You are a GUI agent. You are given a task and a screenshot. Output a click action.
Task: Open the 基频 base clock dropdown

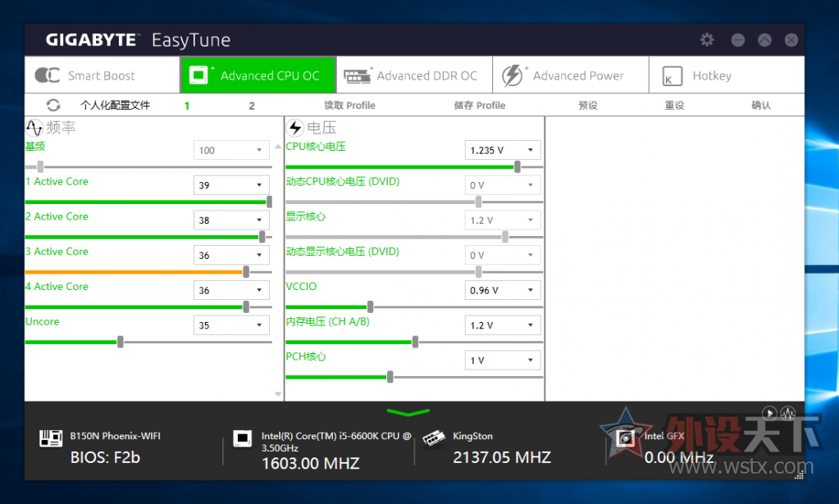click(231, 150)
